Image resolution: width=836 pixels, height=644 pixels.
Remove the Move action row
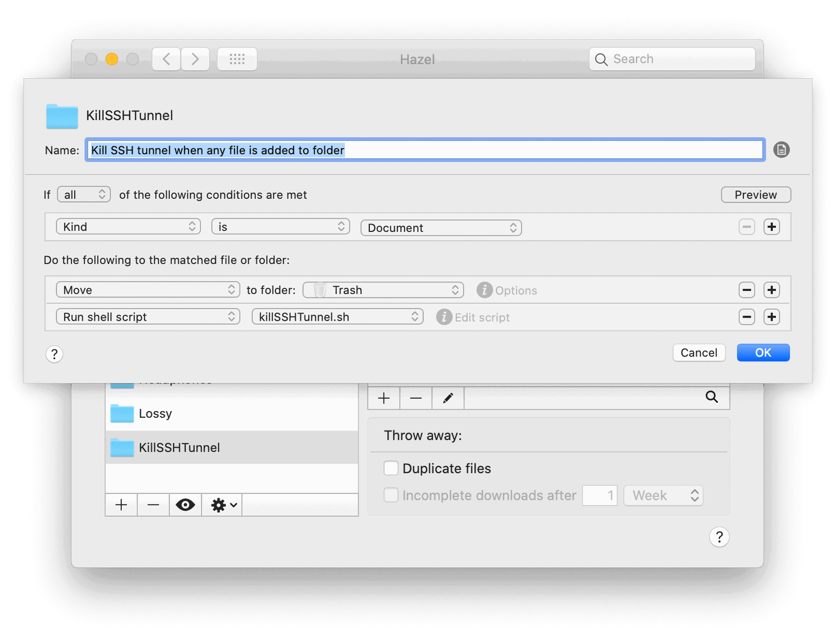[x=747, y=290]
